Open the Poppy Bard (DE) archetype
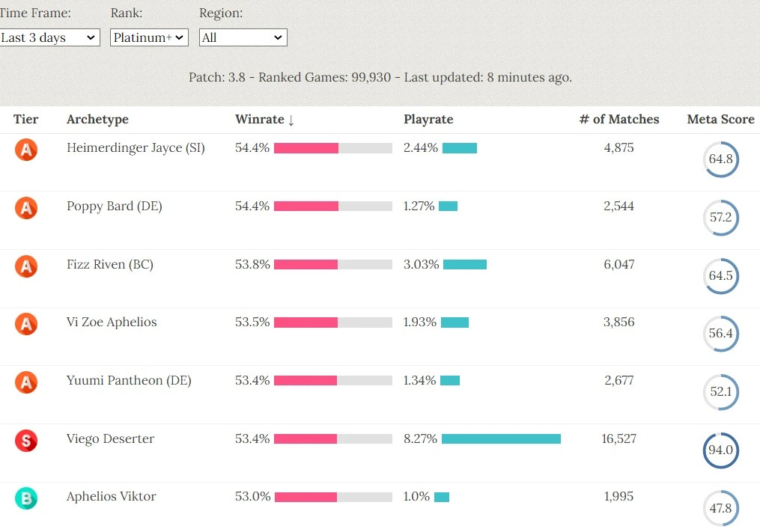Viewport: 760px width, 532px height. click(x=115, y=207)
